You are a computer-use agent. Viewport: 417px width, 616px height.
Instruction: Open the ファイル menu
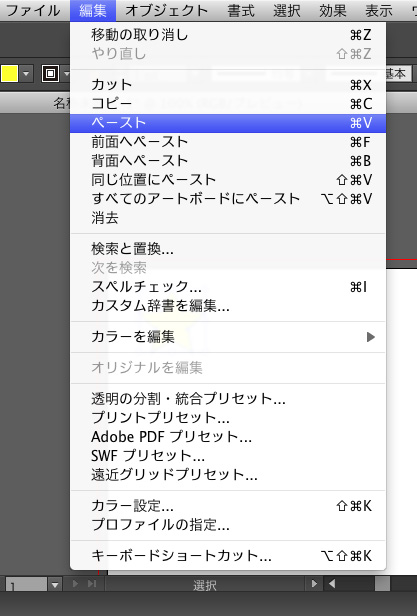[33, 11]
